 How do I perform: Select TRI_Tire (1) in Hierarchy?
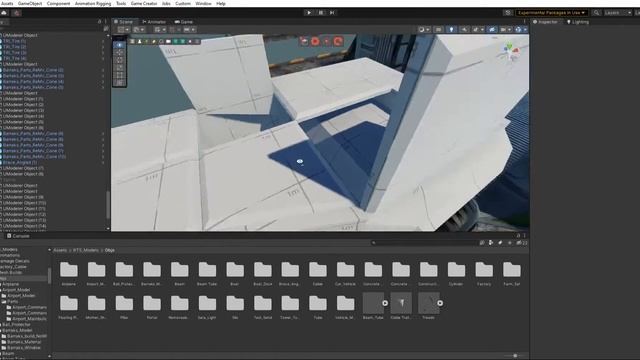[14, 41]
